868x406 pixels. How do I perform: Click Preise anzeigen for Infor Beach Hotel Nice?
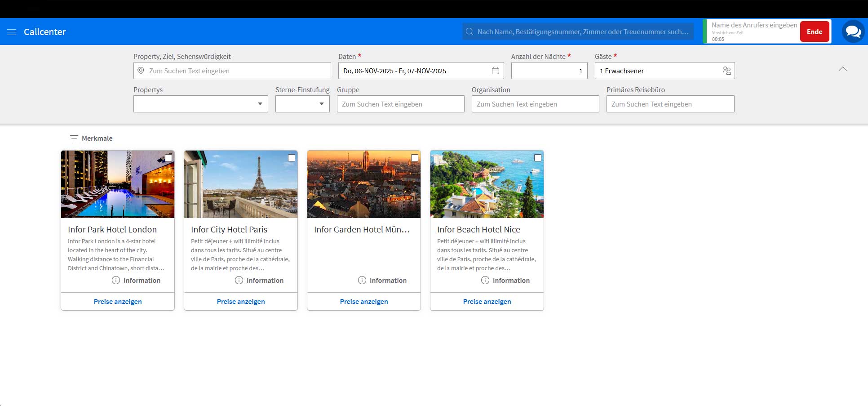[x=487, y=302]
